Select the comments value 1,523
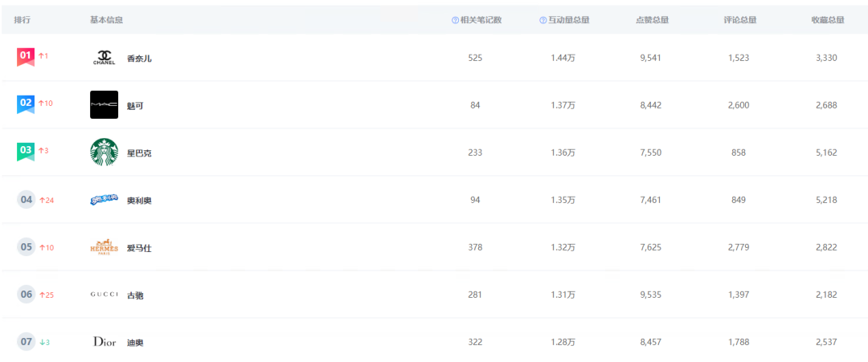 (x=739, y=58)
